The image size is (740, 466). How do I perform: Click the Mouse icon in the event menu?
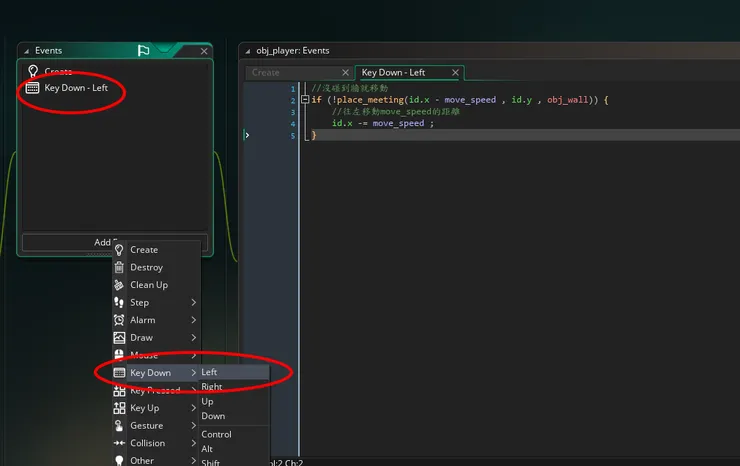coord(119,355)
